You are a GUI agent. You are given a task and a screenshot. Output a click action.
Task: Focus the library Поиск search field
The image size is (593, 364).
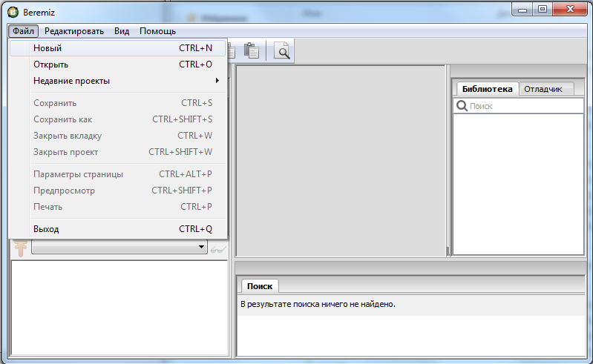point(523,106)
